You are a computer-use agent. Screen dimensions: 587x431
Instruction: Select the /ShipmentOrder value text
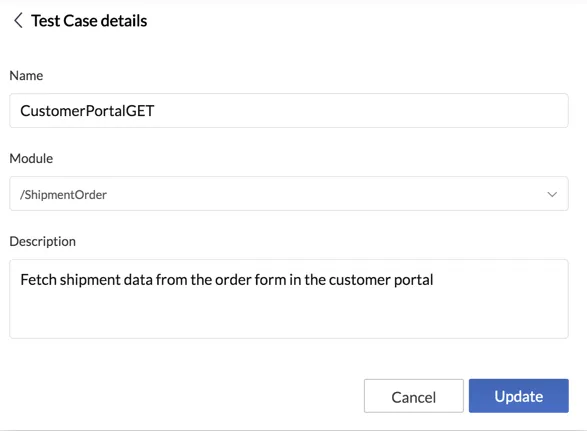click(63, 195)
